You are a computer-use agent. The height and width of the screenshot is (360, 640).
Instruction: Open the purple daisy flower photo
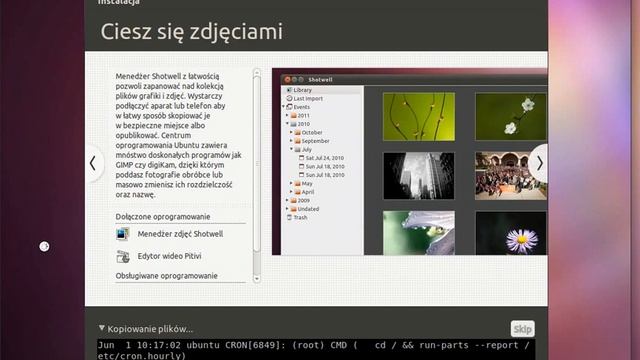point(511,233)
